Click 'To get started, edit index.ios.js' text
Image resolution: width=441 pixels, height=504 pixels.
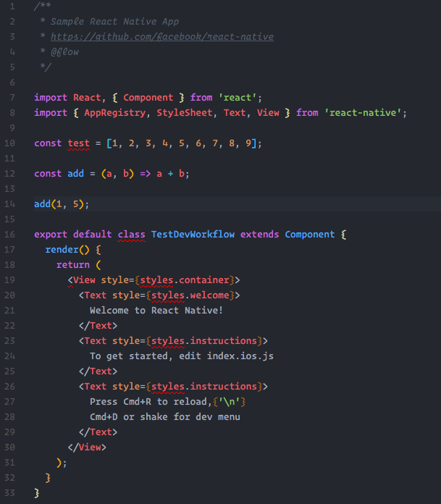pos(182,356)
